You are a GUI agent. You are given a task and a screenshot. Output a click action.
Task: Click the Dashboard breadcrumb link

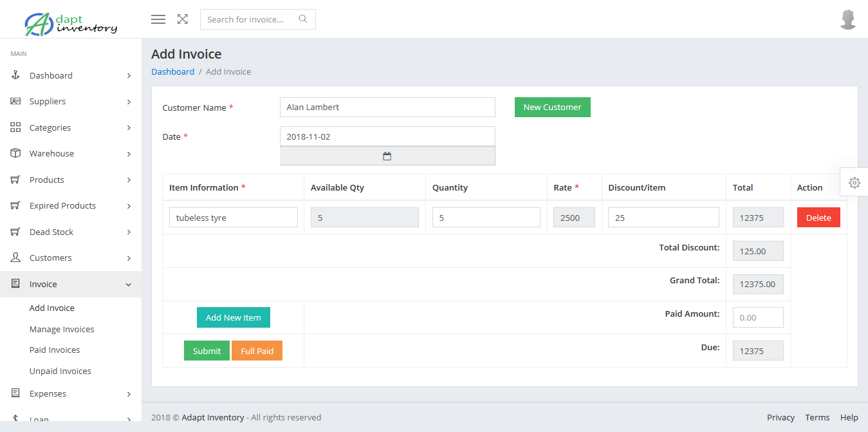[172, 71]
